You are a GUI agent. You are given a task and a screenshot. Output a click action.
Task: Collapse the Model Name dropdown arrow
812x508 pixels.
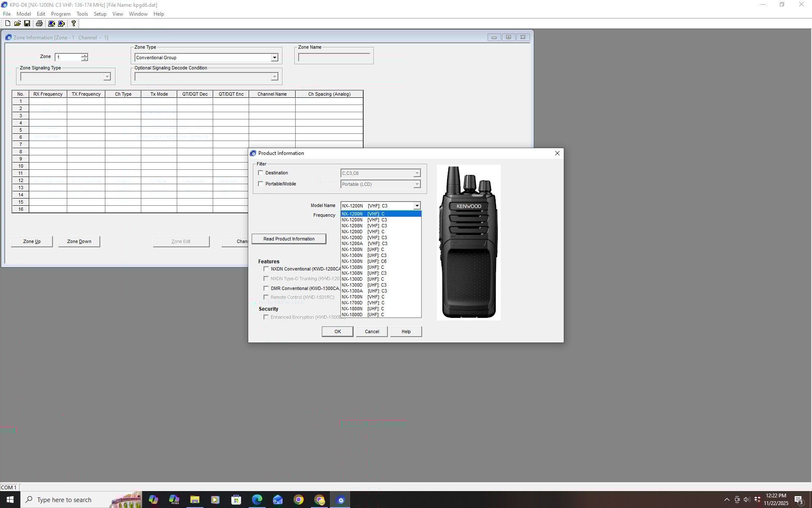pyautogui.click(x=417, y=206)
